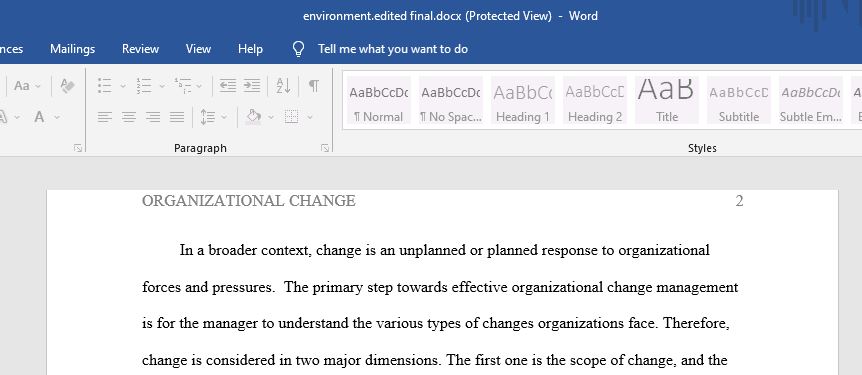Click the word 'Therefore,' in the paragraph
Viewport: 862px width, 375px height.
(697, 324)
